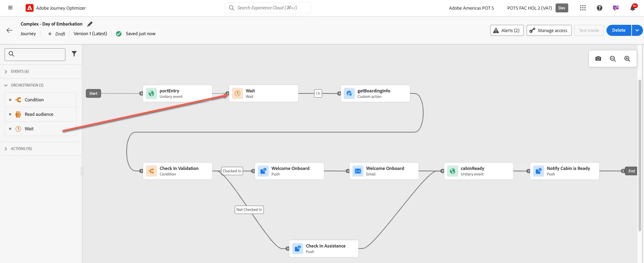Zoom in on the journey canvas

pos(627,59)
